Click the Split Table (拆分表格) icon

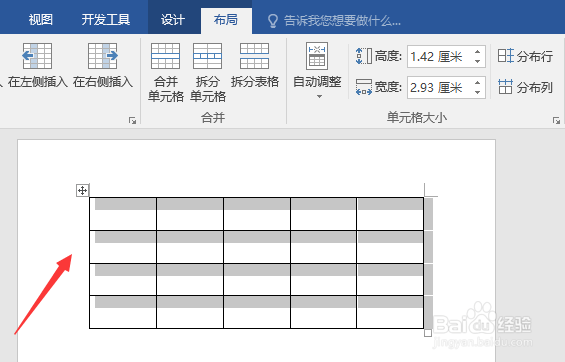[255, 56]
